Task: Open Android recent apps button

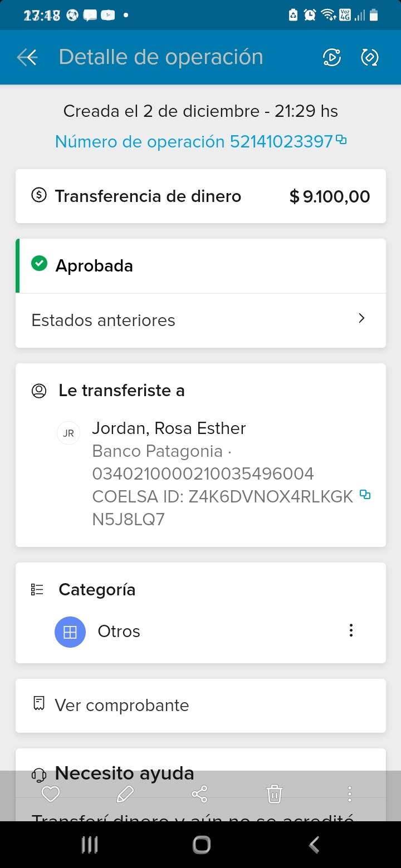Action: (x=90, y=845)
